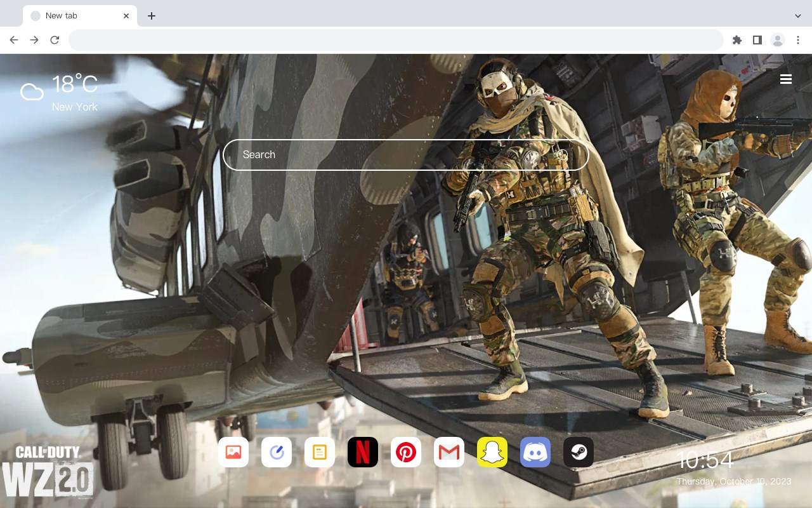This screenshot has height=508, width=812.
Task: Go forward to the next page
Action: coord(34,40)
